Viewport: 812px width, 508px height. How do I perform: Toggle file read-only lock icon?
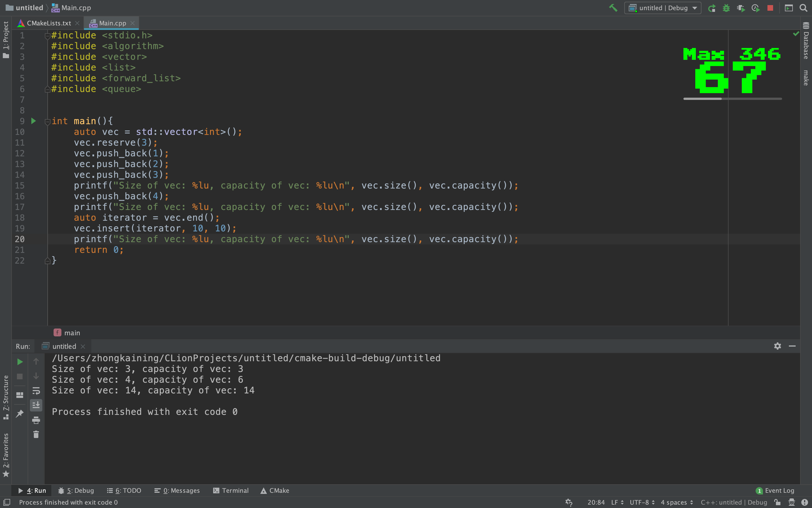[777, 502]
